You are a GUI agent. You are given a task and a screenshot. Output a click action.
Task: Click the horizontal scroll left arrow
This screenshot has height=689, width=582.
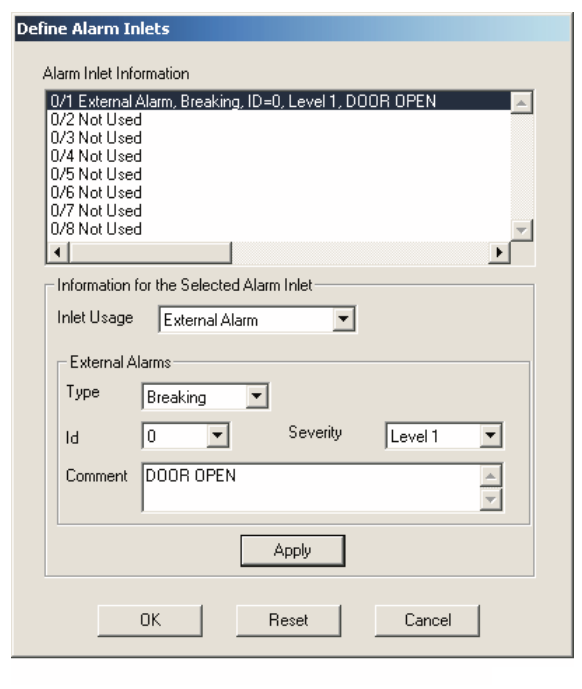point(58,252)
